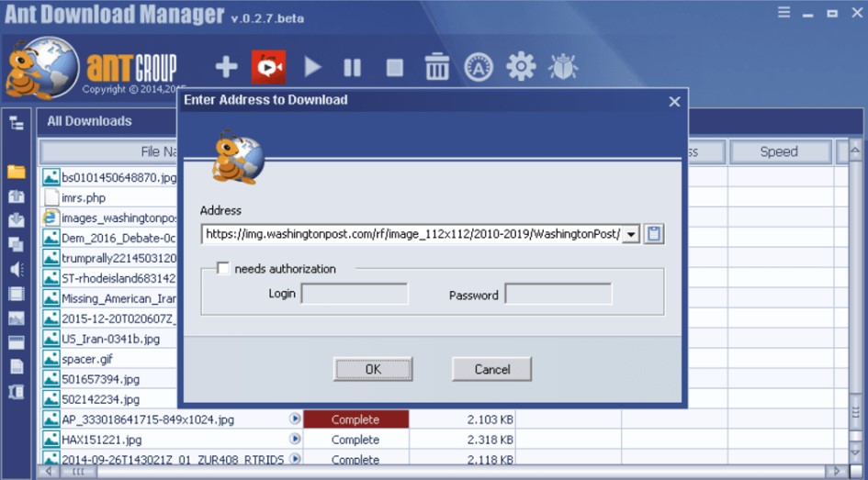This screenshot has width=868, height=480.
Task: Select file AP_333018641715-849x1024.jpg
Action: pos(147,419)
